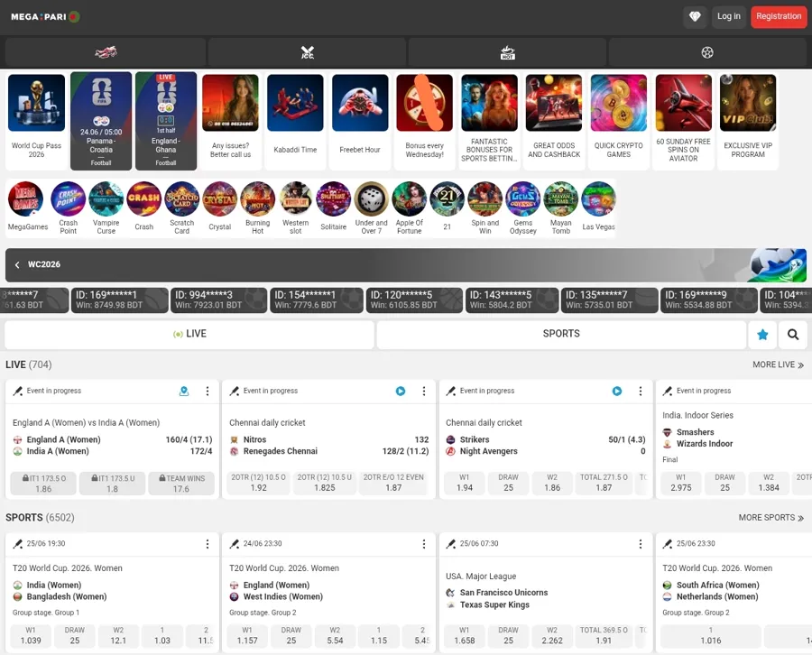This screenshot has height=655, width=812.
Task: Click the Log in button
Action: (729, 16)
